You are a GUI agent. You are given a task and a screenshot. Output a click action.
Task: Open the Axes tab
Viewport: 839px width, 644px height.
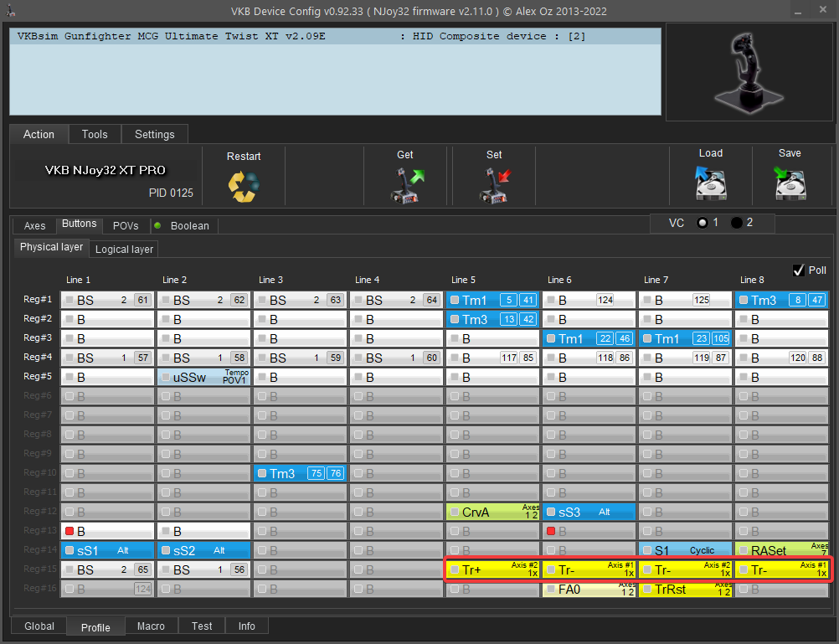35,226
